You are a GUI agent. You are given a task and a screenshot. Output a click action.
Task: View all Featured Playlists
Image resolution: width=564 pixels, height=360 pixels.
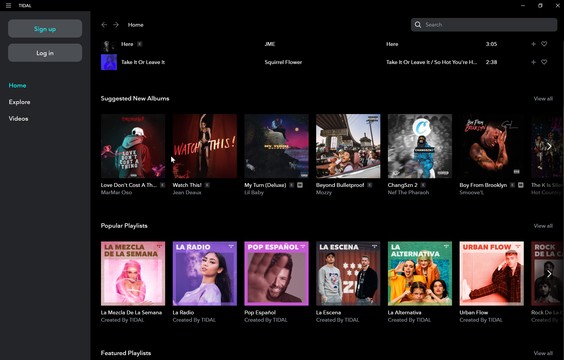(543, 353)
